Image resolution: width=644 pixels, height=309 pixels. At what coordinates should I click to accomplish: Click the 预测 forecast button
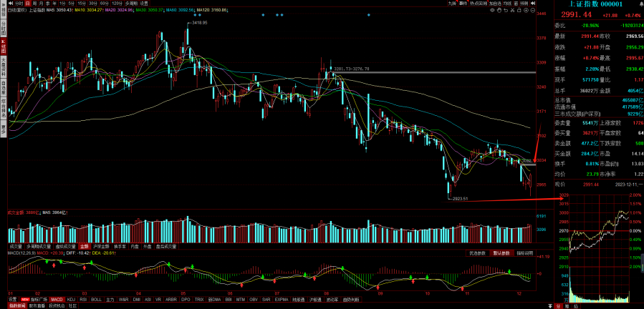point(524,4)
